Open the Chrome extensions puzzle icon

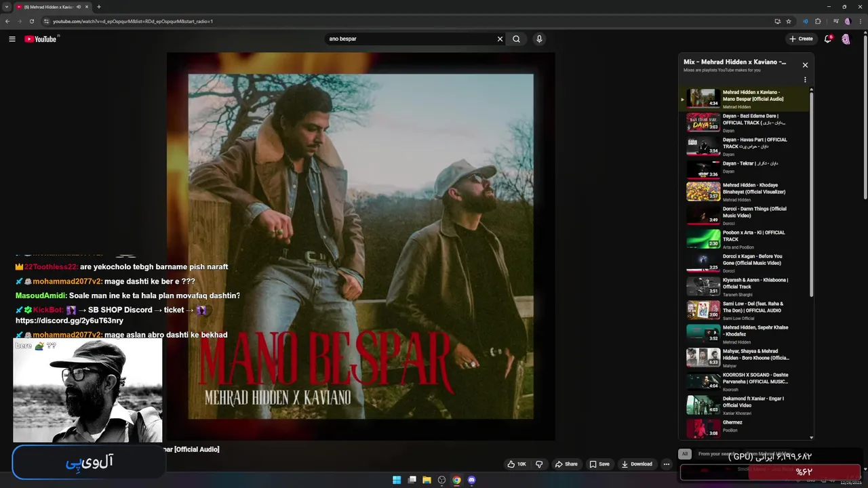tap(818, 21)
